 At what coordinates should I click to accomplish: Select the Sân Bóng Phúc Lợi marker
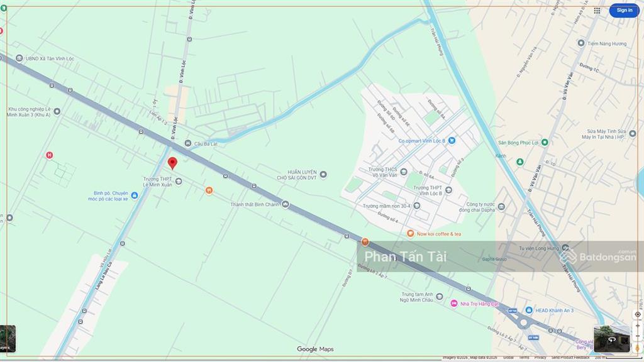(545, 143)
